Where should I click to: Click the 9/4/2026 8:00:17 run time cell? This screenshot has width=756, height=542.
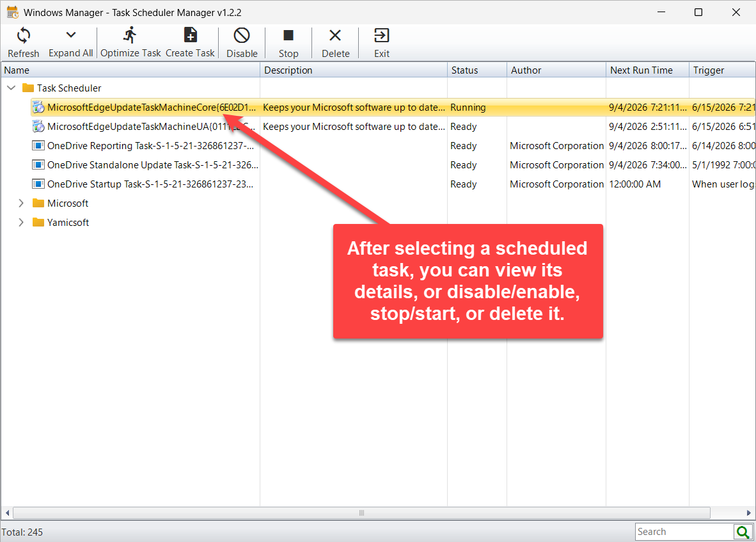point(647,146)
